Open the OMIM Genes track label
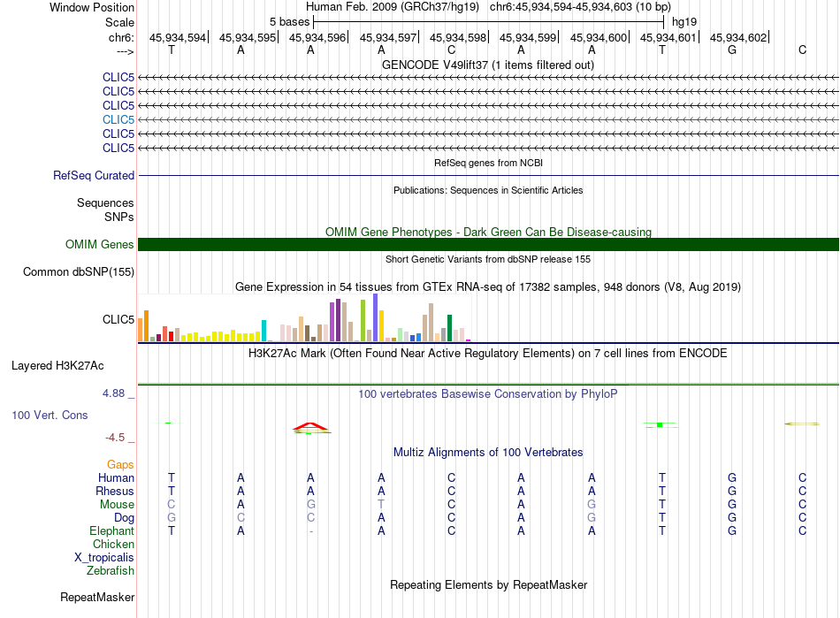 [99, 244]
